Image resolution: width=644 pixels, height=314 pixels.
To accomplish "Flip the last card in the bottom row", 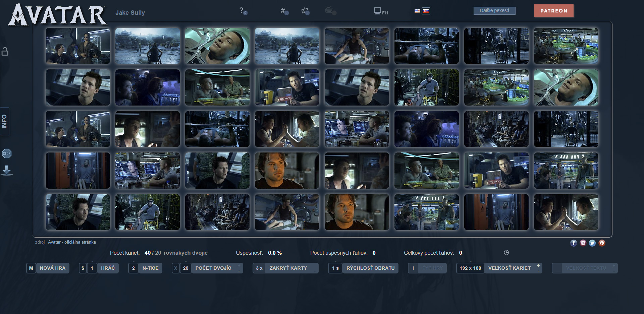I will click(x=566, y=212).
